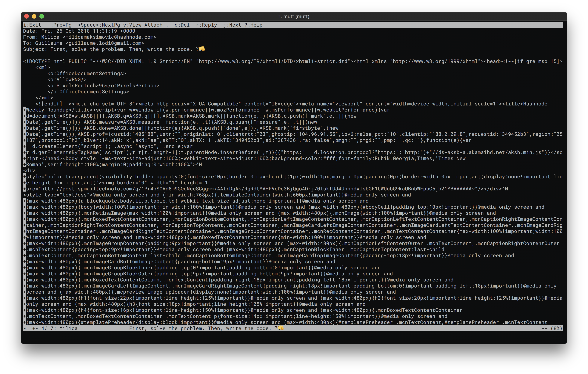
Task: Click recipient address guillaume.lodi@gmail.com
Action: pyautogui.click(x=105, y=43)
